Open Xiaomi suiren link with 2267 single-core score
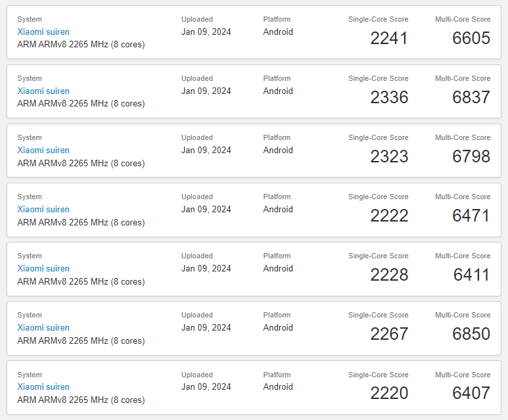The image size is (508, 420). [43, 328]
